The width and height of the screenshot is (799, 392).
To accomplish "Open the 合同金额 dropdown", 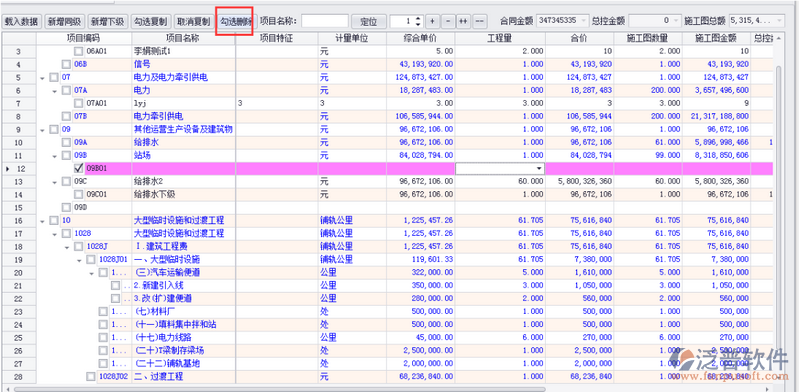I will [583, 21].
